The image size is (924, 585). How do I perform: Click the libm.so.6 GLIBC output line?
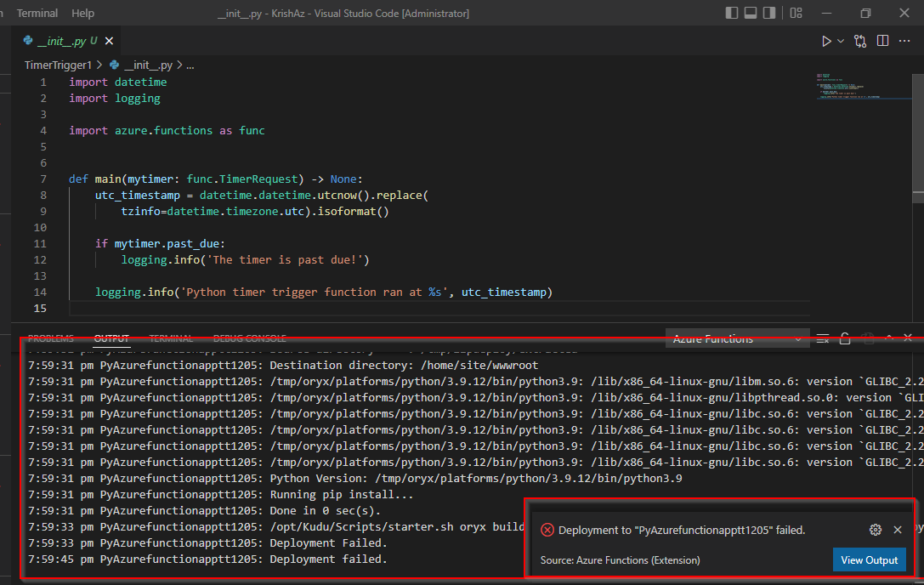(475, 382)
